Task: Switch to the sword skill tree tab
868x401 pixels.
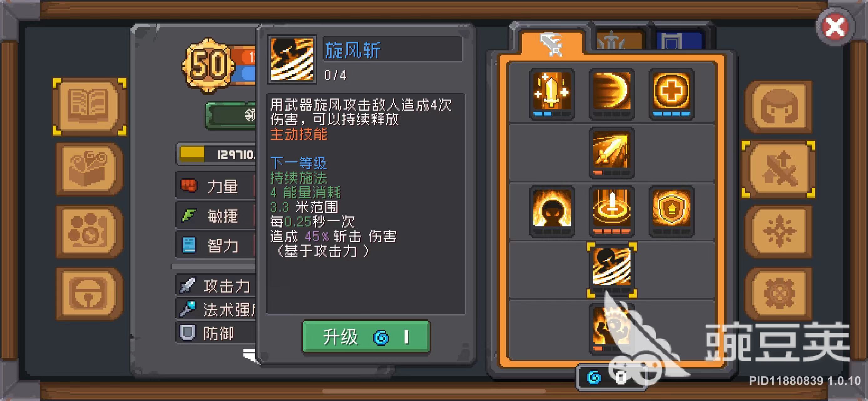Action: (551, 44)
